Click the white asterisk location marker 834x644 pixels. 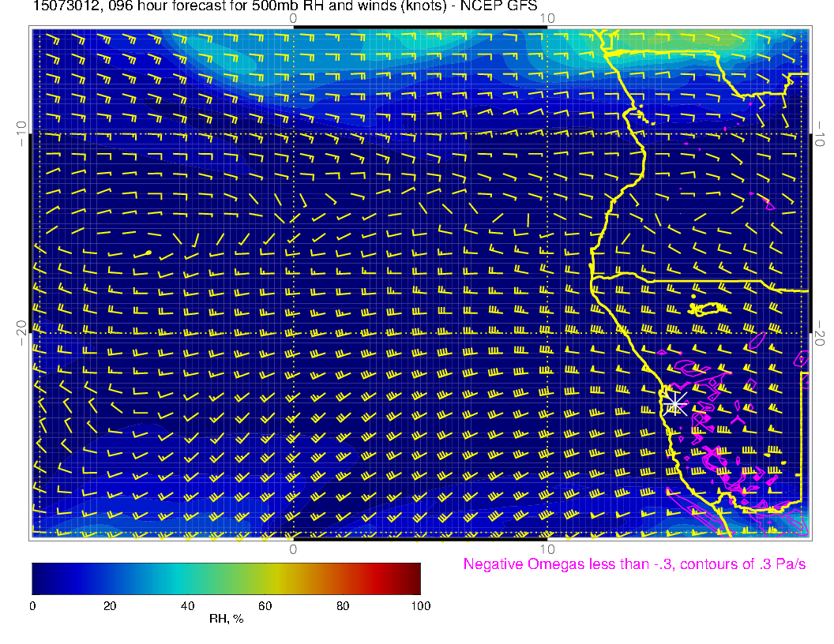point(674,402)
